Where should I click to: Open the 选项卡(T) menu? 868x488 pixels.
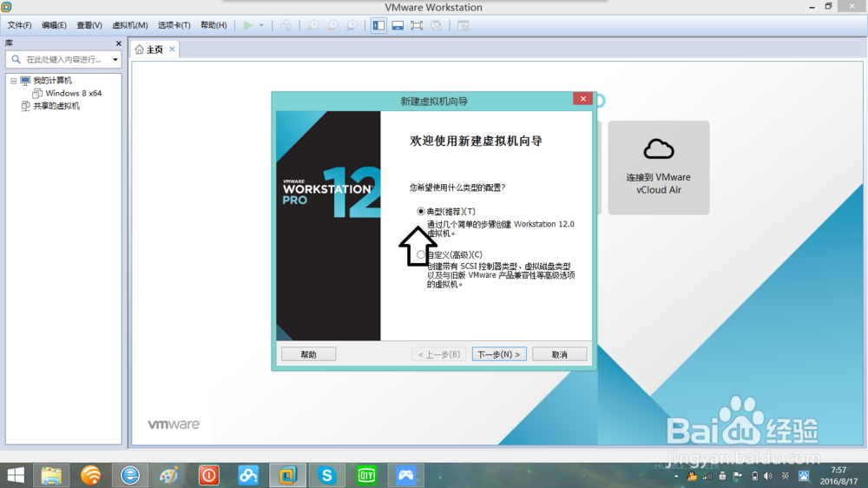point(174,25)
